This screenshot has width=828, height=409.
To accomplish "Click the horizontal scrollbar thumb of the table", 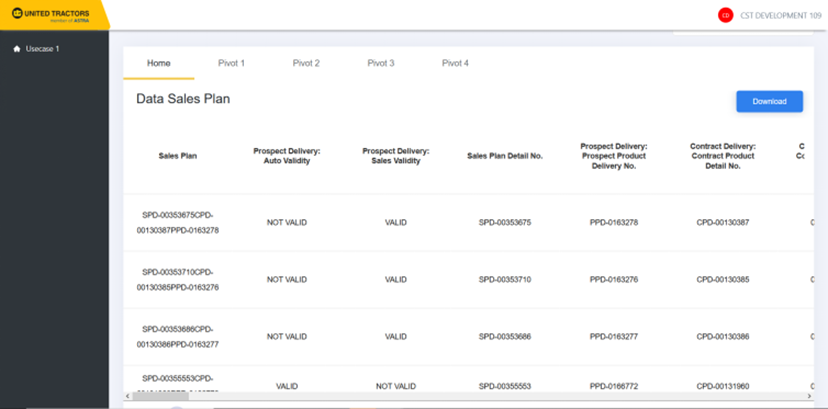I will (161, 396).
